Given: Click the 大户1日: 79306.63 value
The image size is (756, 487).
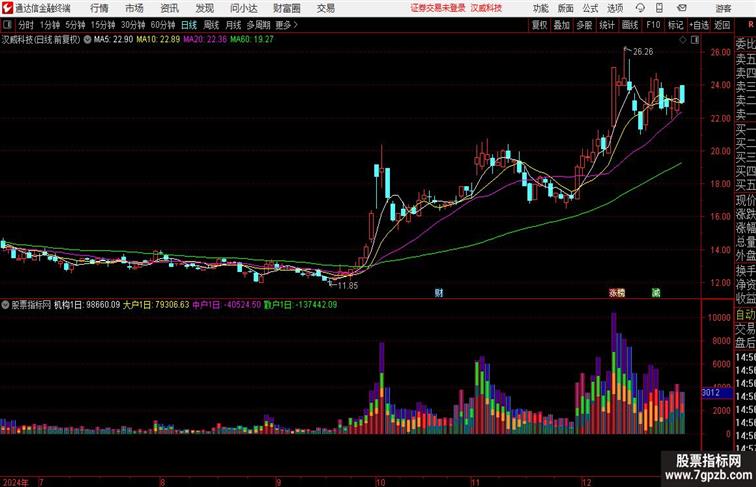Looking at the screenshot, I should (156, 305).
